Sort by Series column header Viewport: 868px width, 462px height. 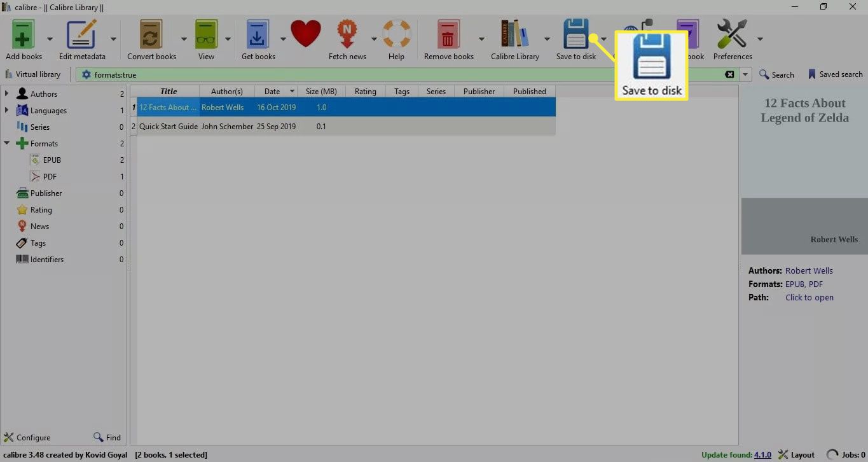click(x=436, y=91)
